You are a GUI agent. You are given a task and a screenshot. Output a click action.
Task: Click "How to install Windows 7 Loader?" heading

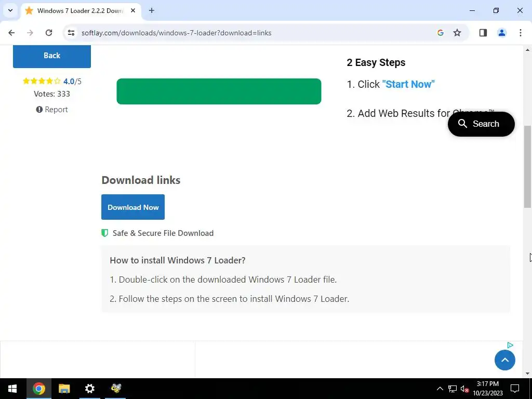point(178,260)
